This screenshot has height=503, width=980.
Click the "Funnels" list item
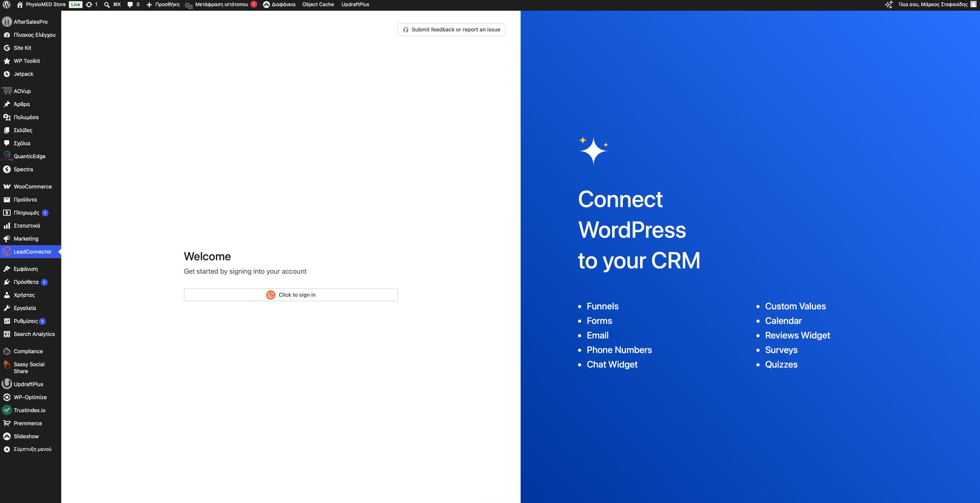[603, 306]
